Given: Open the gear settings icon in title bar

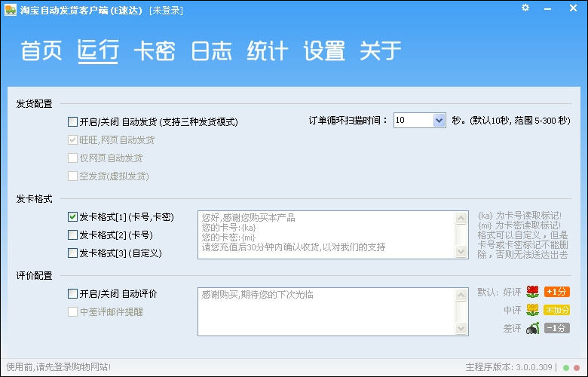Looking at the screenshot, I should 525,8.
